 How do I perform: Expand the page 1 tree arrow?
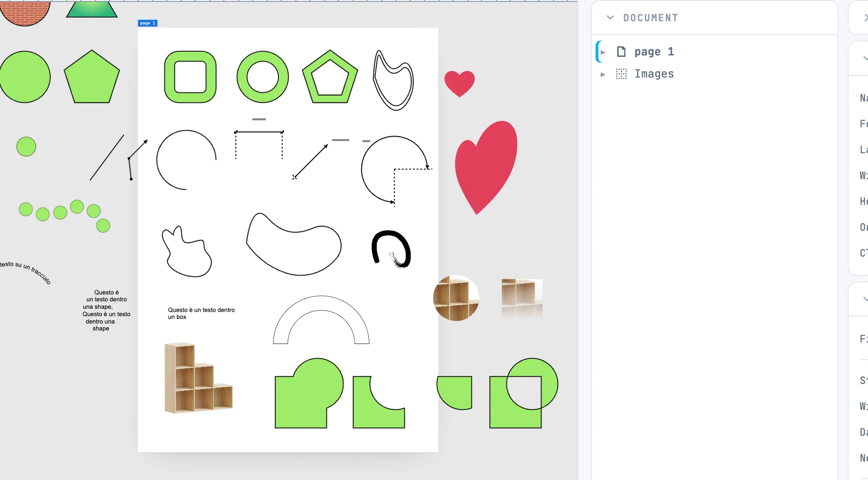(603, 52)
